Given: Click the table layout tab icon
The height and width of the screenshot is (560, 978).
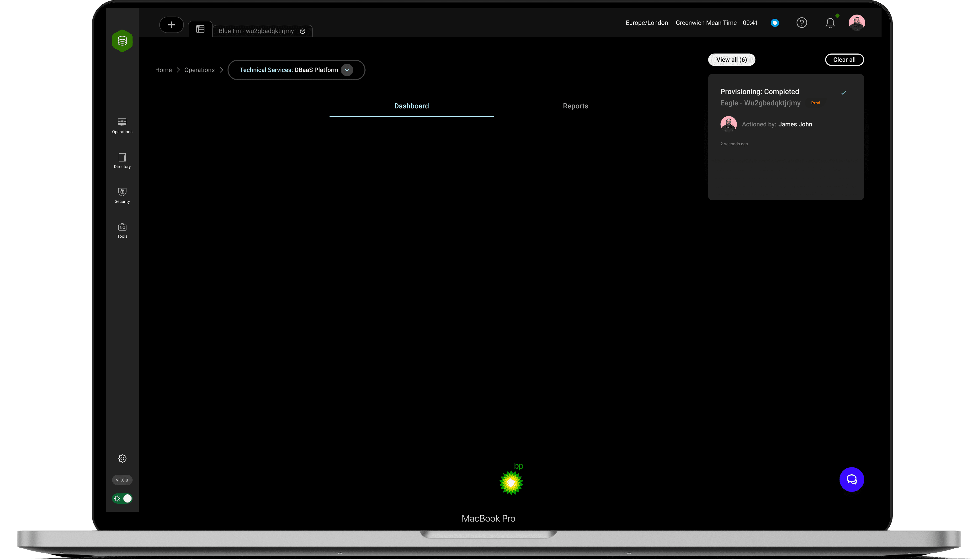Looking at the screenshot, I should point(200,29).
